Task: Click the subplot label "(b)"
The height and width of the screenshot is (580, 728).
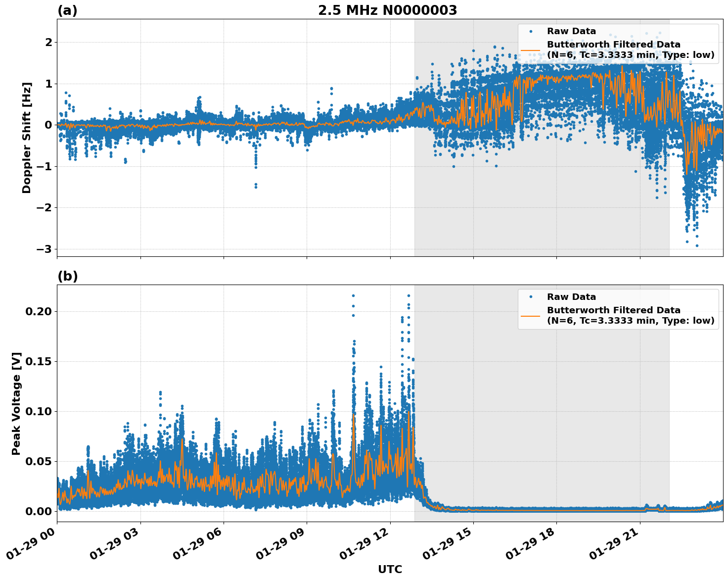Action: click(x=67, y=276)
